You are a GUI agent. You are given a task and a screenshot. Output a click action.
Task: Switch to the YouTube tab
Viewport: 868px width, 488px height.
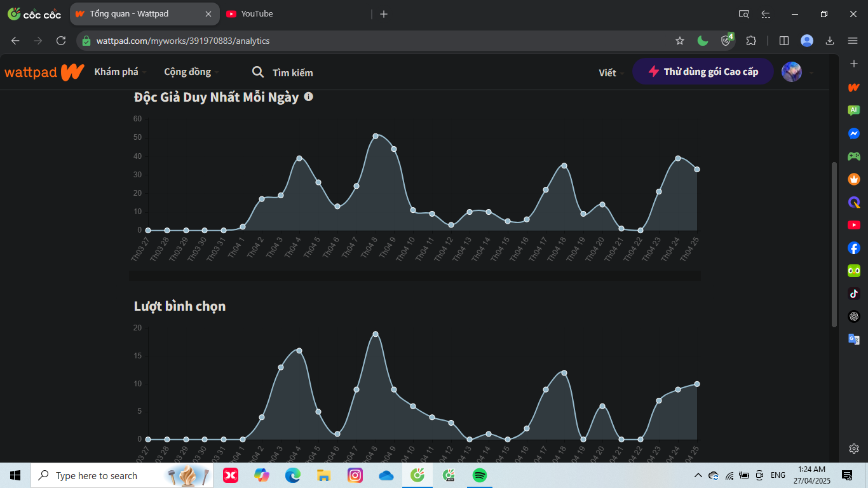257,14
